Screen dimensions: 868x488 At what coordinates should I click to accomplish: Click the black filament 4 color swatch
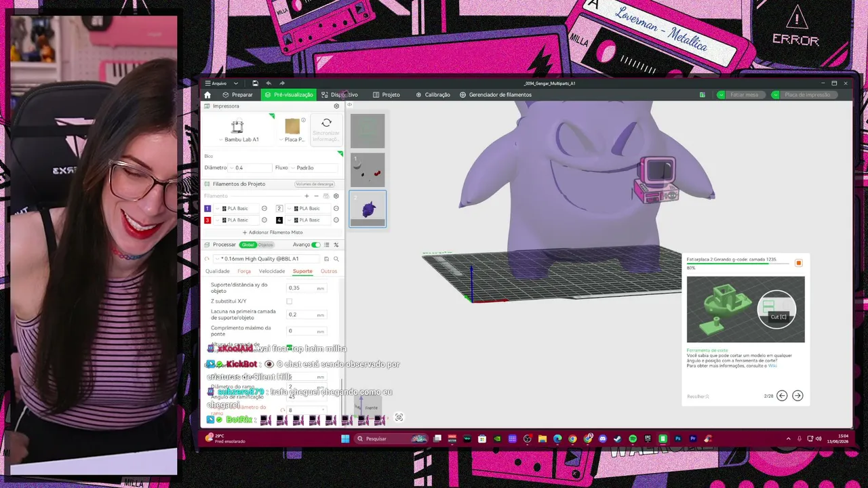[279, 220]
